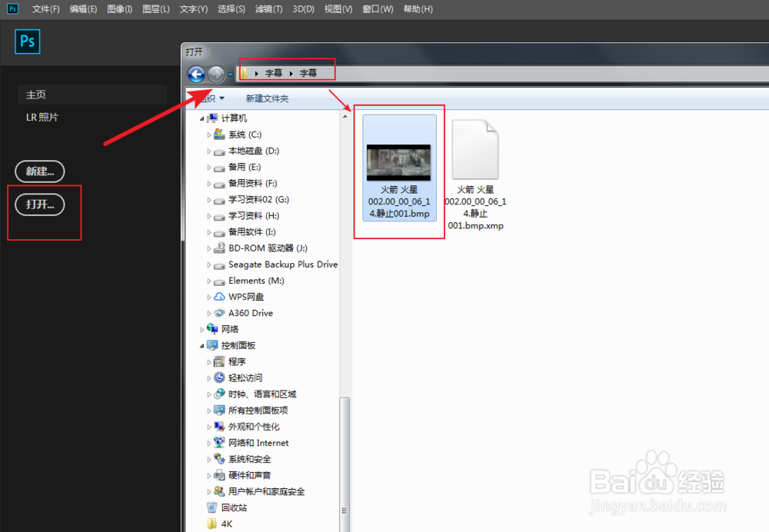Open recent locations dropdown beside forward arrow
The image size is (769, 532).
[x=230, y=75]
